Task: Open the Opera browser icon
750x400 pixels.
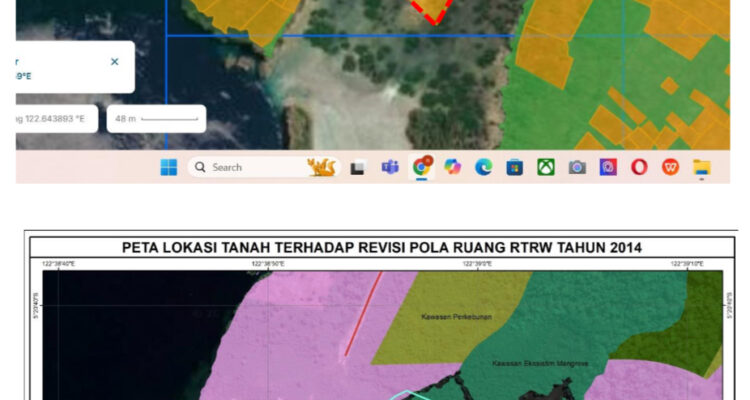Action: point(639,167)
